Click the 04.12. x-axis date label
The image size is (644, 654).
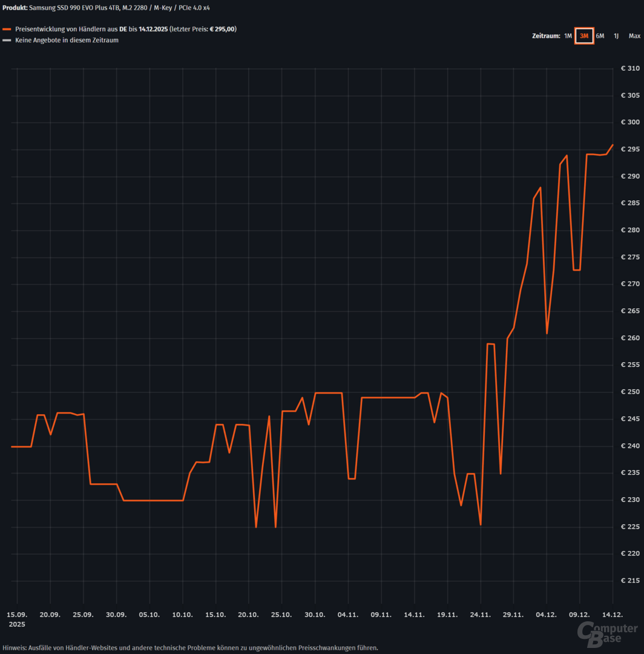[547, 615]
